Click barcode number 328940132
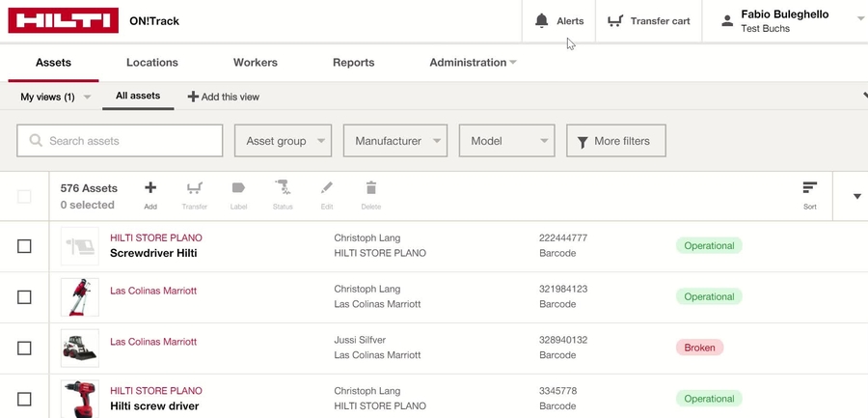The height and width of the screenshot is (418, 868). point(563,340)
